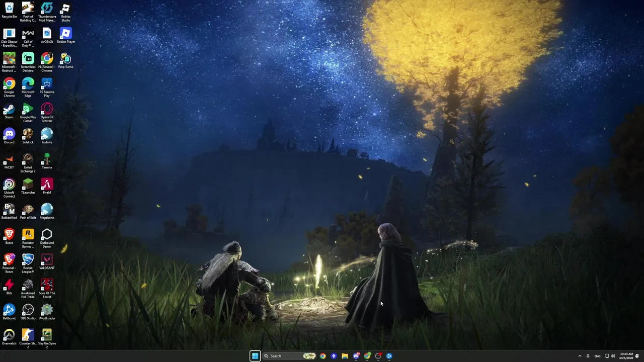Open Discord from the taskbar
This screenshot has width=644, height=362.
356,356
